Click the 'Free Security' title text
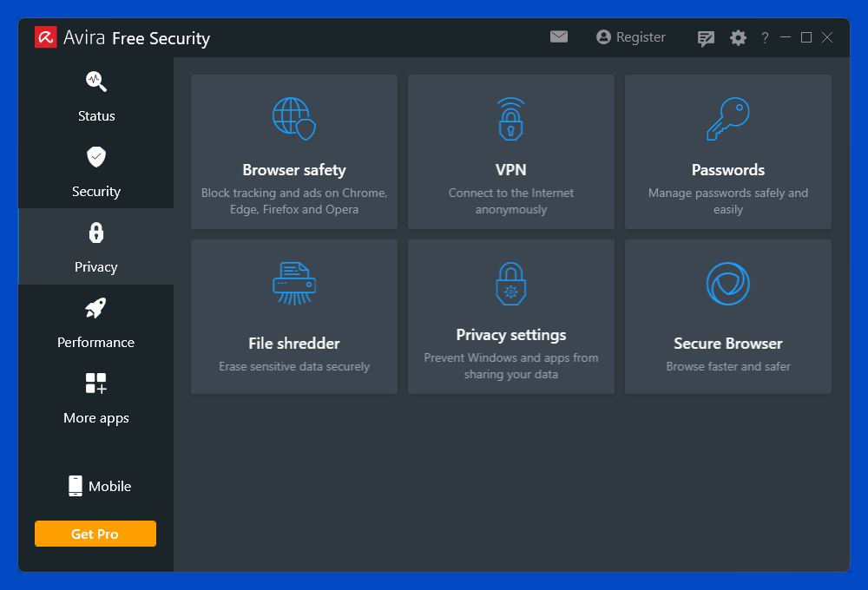Image resolution: width=868 pixels, height=590 pixels. (161, 38)
